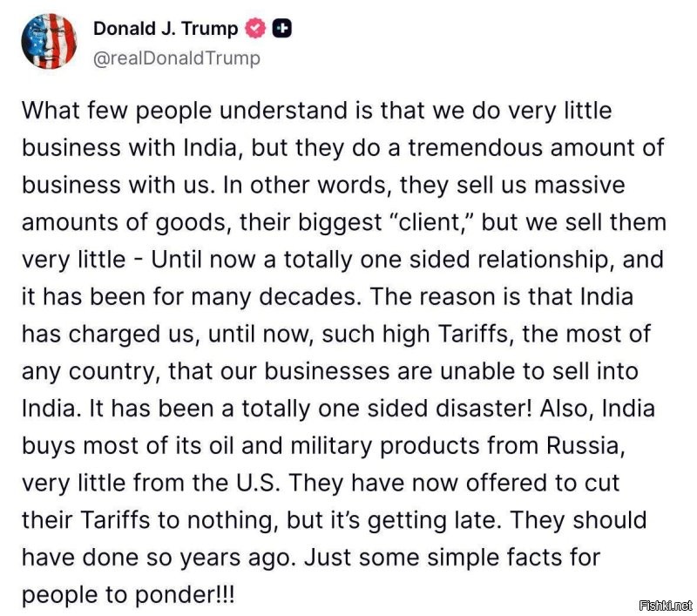Viewport: 697px width, 616px height.
Task: Click the pink verified checkmark badge
Action: 254,29
